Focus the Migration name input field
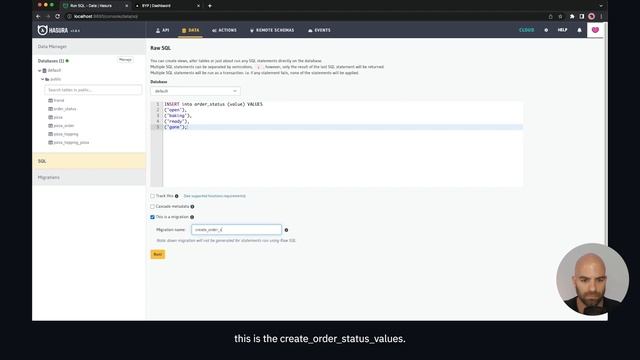Screen dimensions: 640x360 coord(236,230)
